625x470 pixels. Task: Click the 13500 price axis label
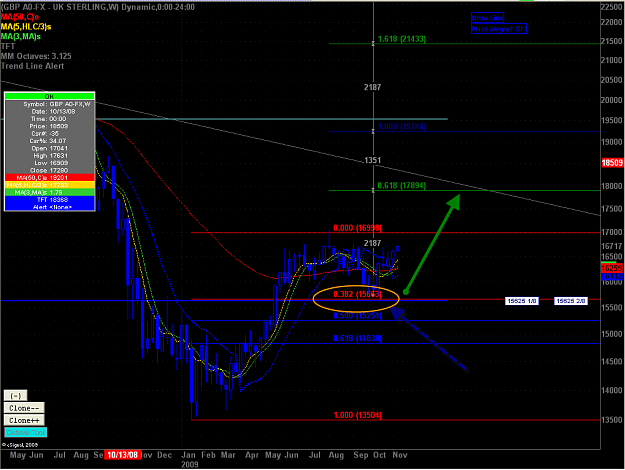click(611, 420)
